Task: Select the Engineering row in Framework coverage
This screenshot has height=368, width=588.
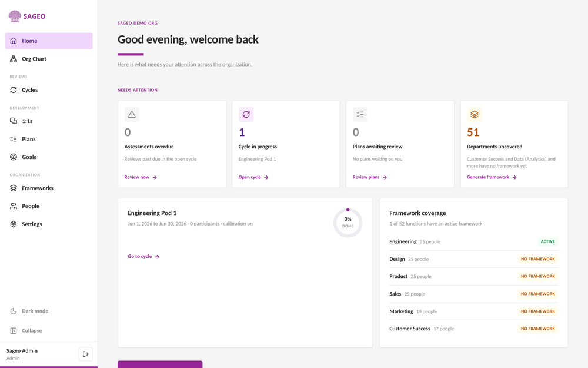Action: click(473, 241)
